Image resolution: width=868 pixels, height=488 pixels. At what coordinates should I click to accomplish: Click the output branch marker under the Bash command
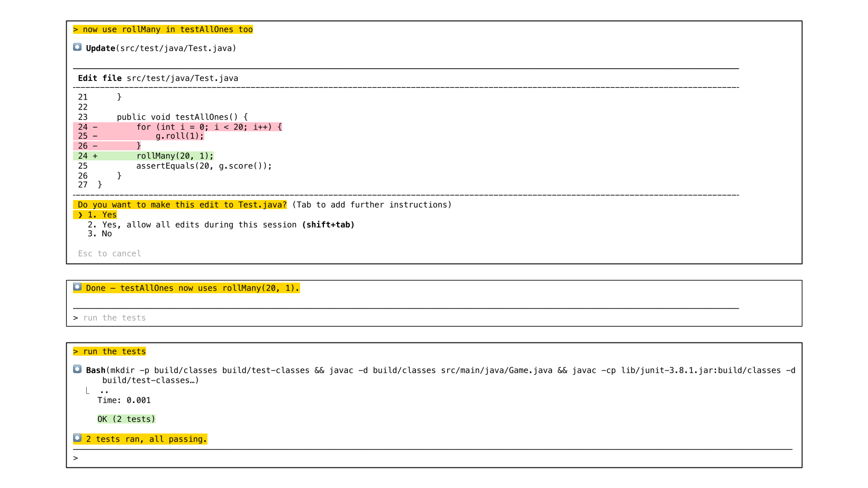(x=88, y=391)
